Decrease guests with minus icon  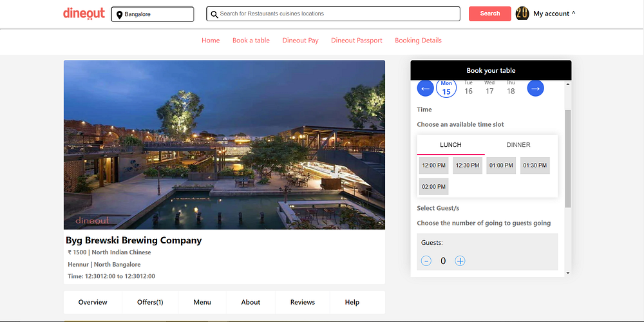426,261
